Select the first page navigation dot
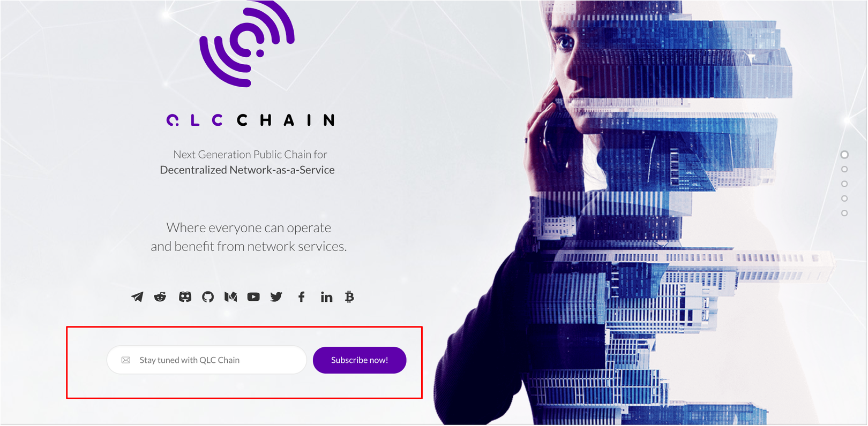The image size is (868, 426). (x=844, y=155)
